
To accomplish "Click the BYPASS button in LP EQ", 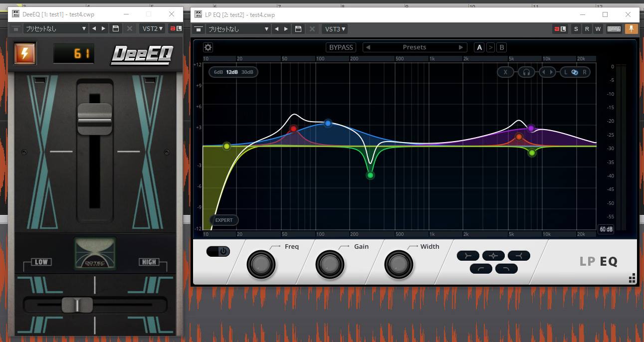I will pyautogui.click(x=341, y=47).
